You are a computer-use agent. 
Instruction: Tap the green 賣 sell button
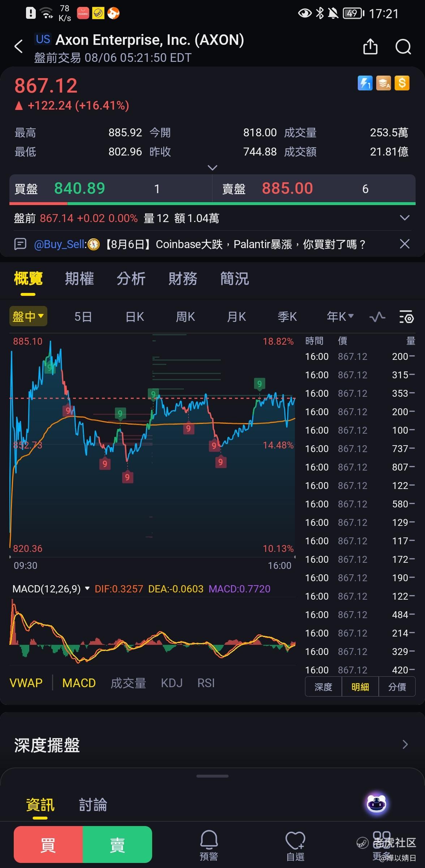tap(117, 844)
